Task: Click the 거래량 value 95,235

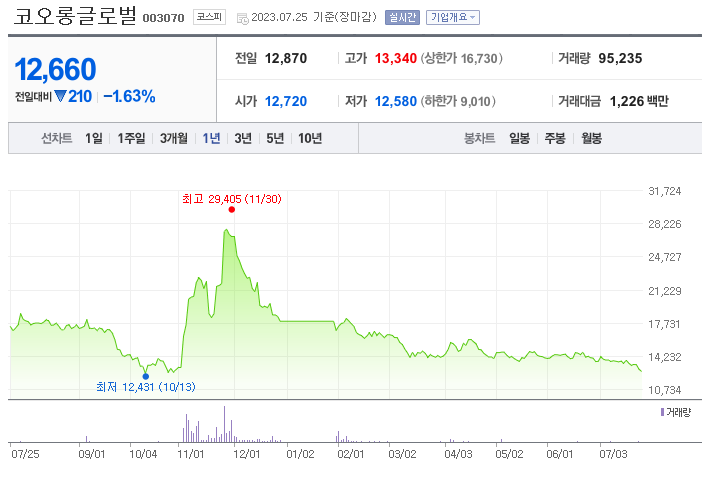Action: point(620,58)
